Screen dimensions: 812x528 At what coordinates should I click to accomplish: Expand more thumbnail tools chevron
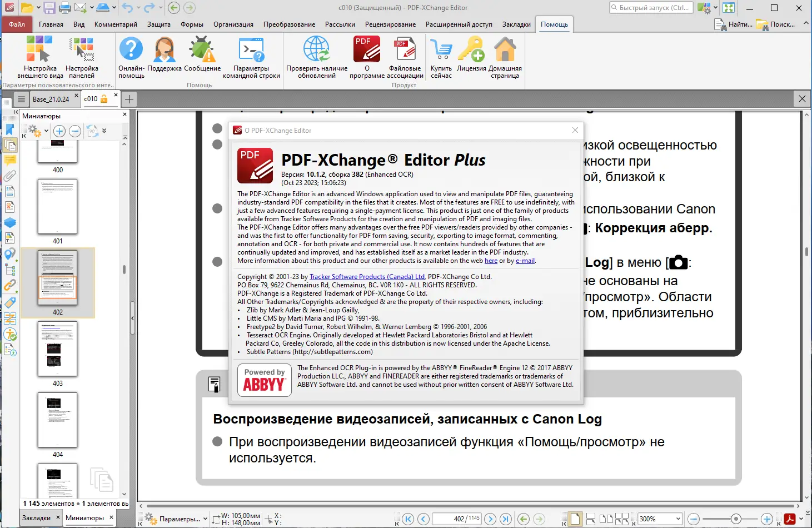[x=104, y=131]
